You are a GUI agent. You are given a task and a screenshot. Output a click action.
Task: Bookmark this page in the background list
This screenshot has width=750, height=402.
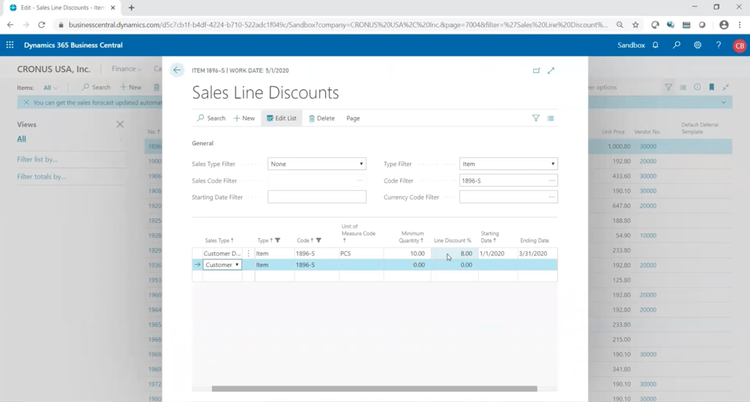point(711,87)
